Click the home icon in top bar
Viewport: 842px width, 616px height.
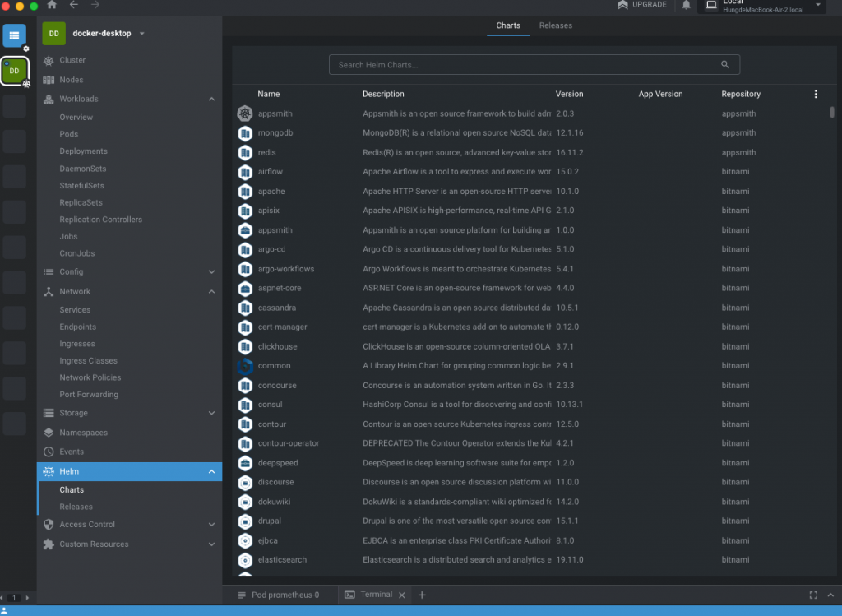pyautogui.click(x=52, y=5)
